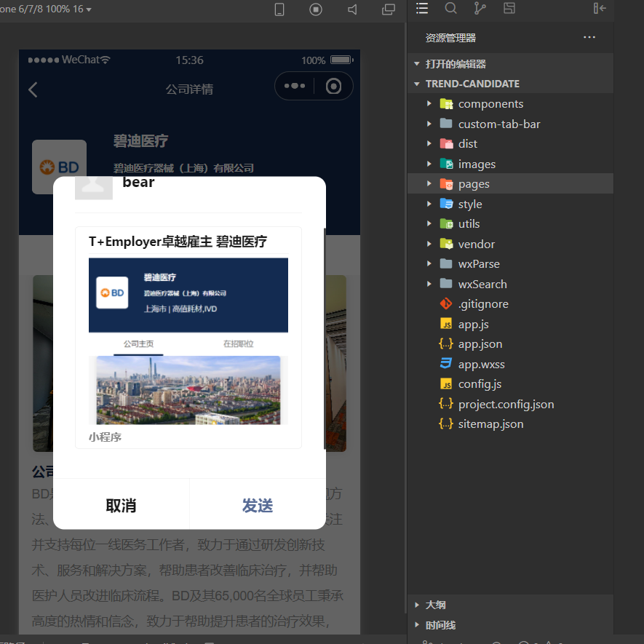The image size is (644, 644).
Task: Click 取消 to cancel sharing
Action: point(122,505)
